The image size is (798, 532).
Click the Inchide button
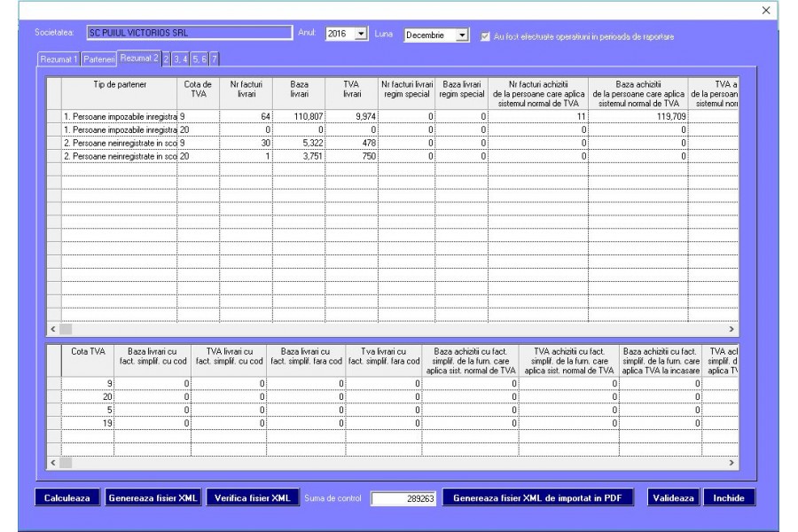[729, 498]
